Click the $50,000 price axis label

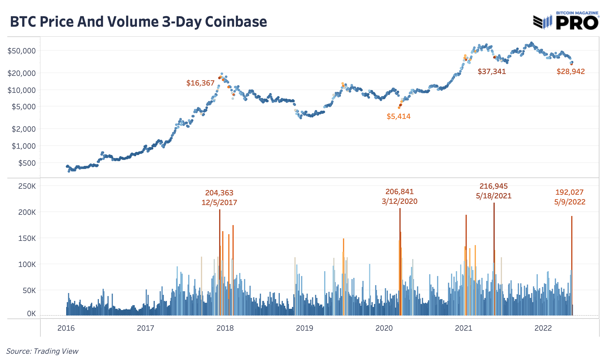[x=22, y=51]
